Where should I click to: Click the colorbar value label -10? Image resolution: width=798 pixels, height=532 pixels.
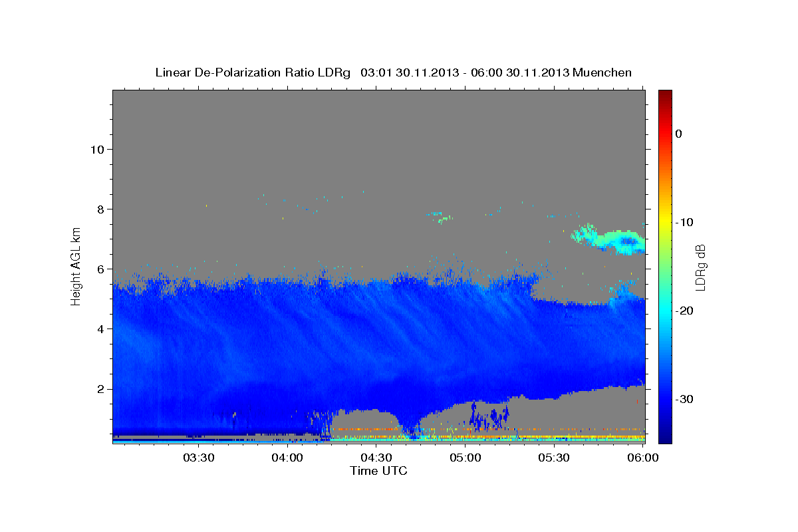tap(686, 222)
